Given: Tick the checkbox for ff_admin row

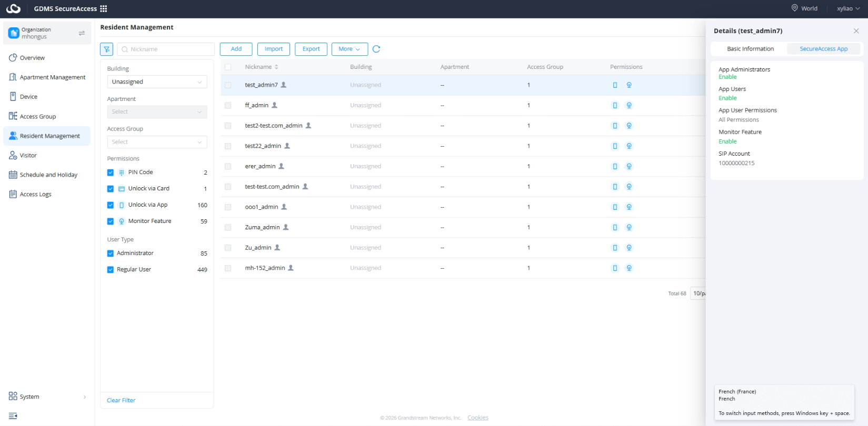Looking at the screenshot, I should coord(228,106).
